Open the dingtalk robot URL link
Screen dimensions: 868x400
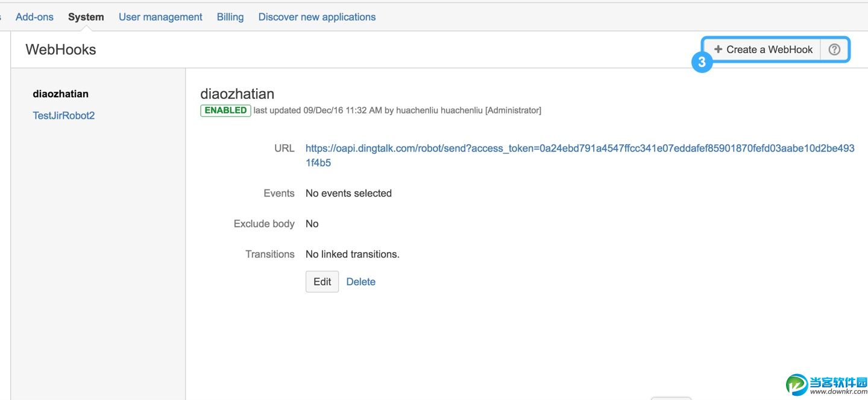(579, 148)
